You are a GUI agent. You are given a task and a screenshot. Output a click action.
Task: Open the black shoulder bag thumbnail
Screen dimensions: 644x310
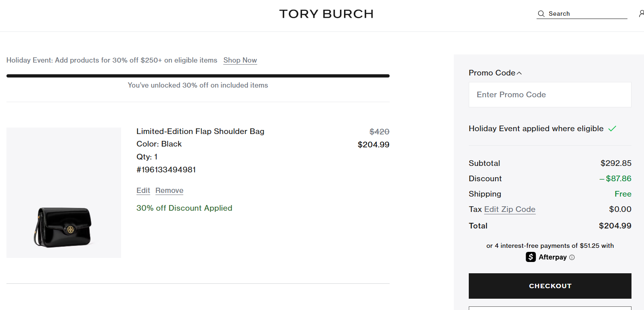(x=64, y=193)
